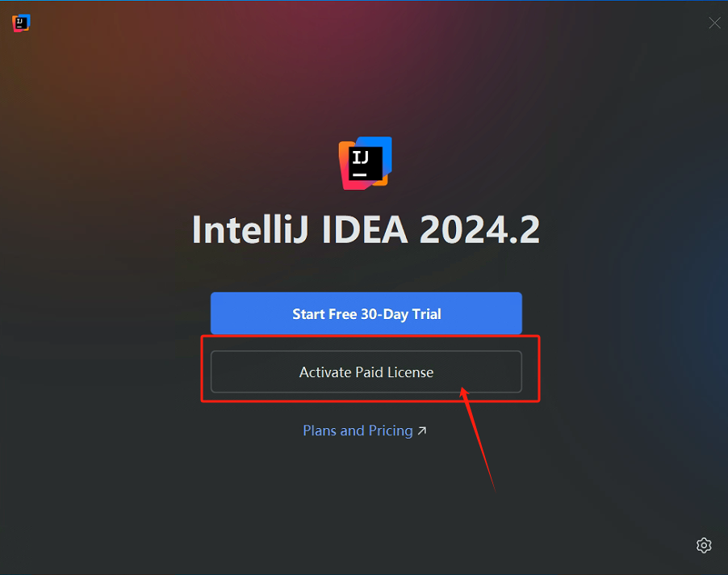The image size is (728, 575).
Task: Click the "Start Free" text on the blue button
Action: pyautogui.click(x=324, y=313)
